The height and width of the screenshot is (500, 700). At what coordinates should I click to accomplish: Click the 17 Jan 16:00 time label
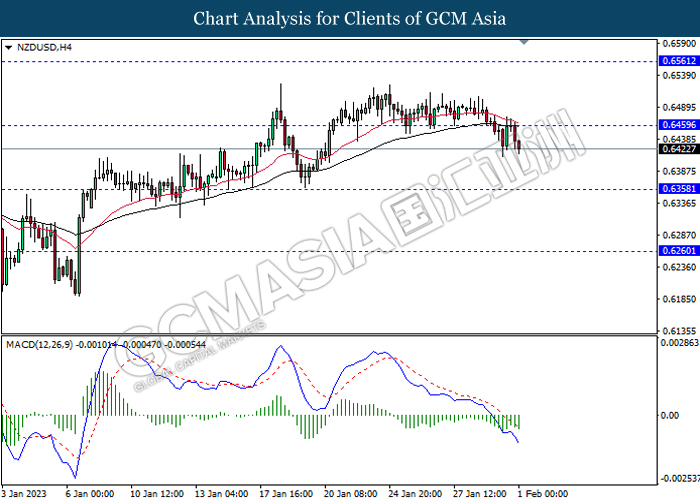click(x=286, y=494)
